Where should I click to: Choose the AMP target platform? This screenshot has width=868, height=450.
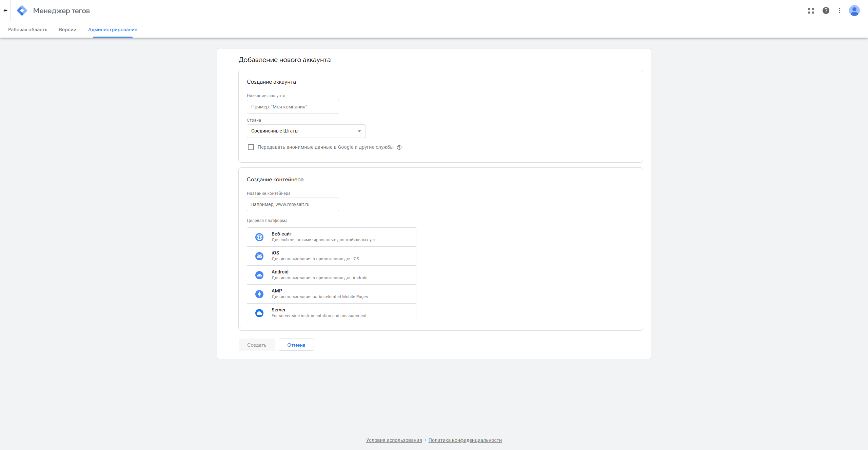[x=331, y=294]
